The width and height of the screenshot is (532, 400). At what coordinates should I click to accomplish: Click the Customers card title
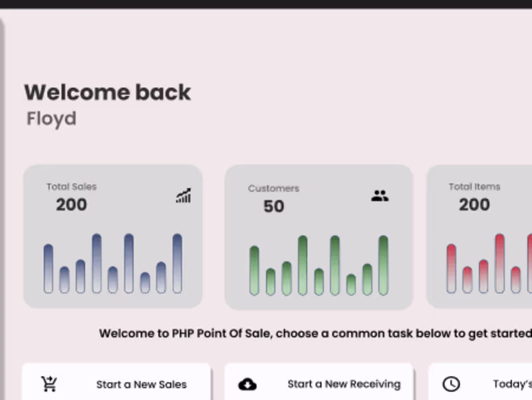[x=273, y=188]
